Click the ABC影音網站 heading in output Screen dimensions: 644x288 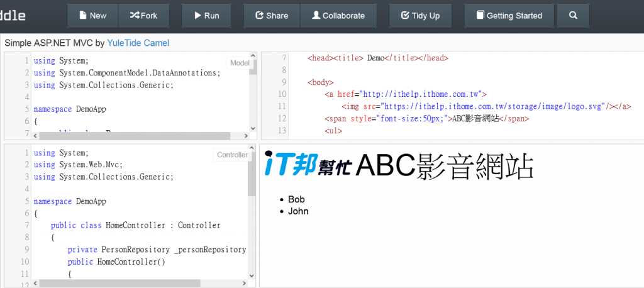coord(445,167)
